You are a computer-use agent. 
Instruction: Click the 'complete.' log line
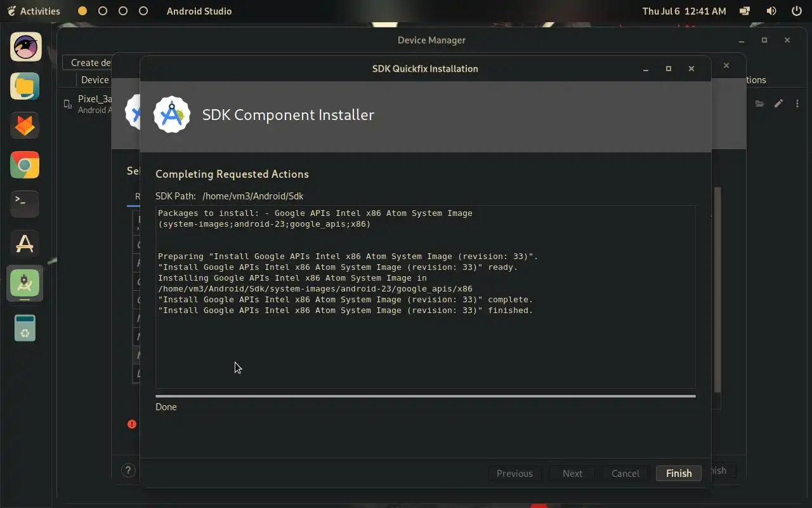pyautogui.click(x=346, y=300)
